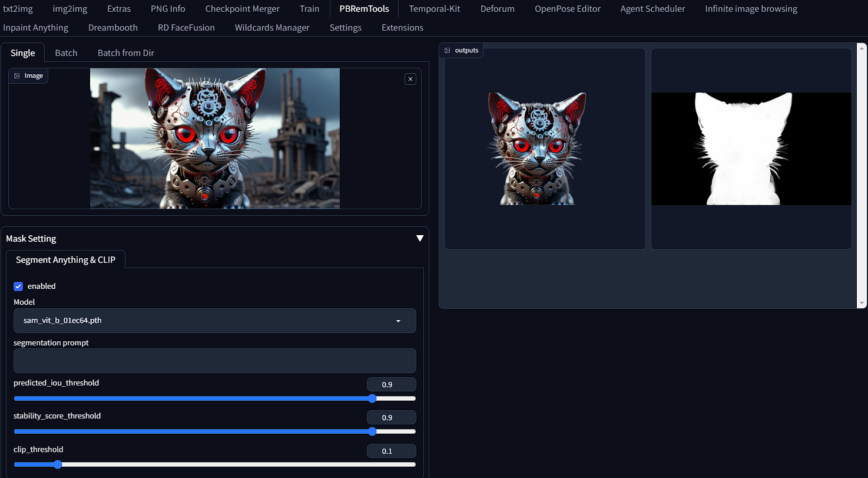Open the Settings tab
Viewport: 868px width, 478px height.
coord(345,27)
